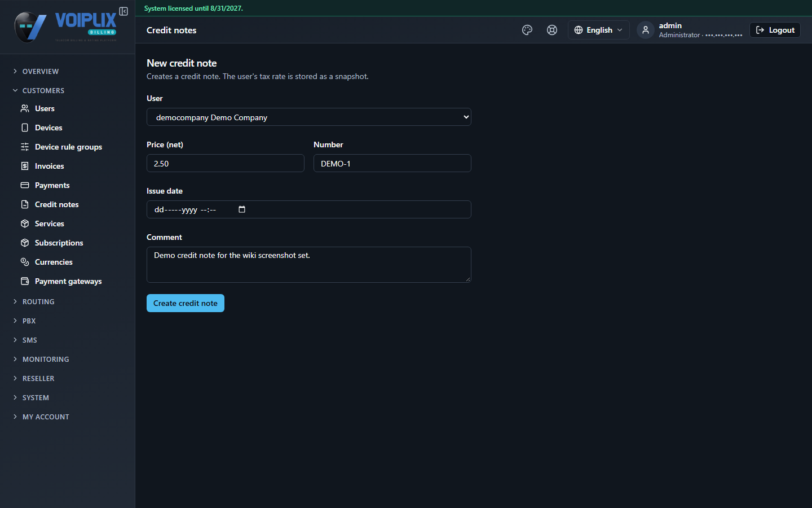812x508 pixels.
Task: Click the license notice text
Action: point(193,8)
